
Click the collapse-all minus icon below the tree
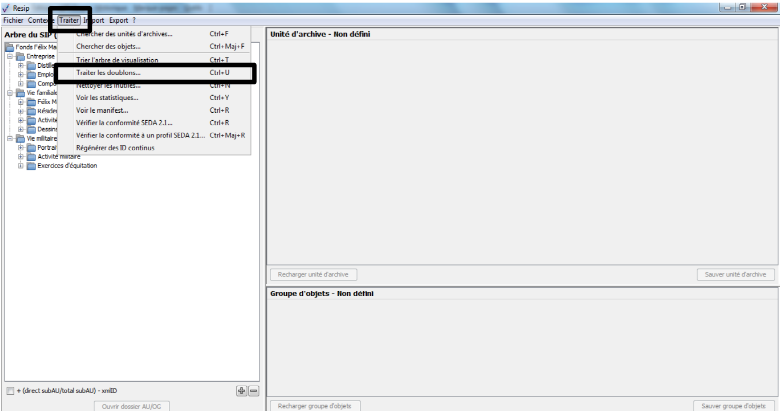(x=253, y=390)
